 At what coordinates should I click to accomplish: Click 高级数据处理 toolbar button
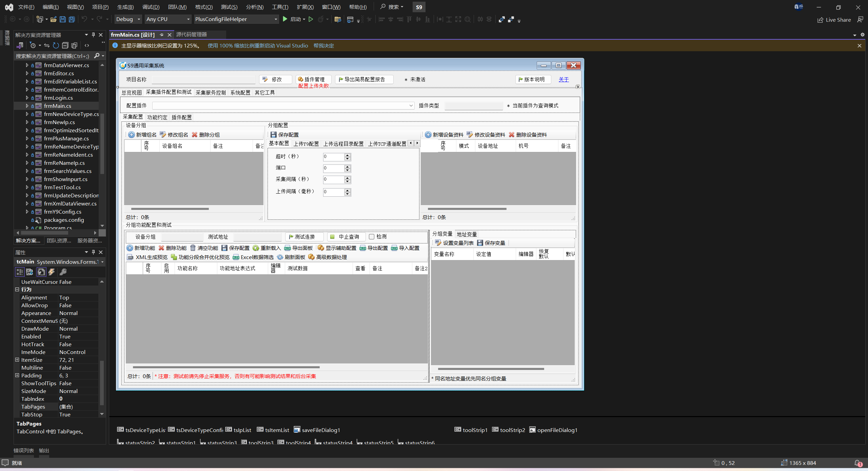click(x=328, y=257)
